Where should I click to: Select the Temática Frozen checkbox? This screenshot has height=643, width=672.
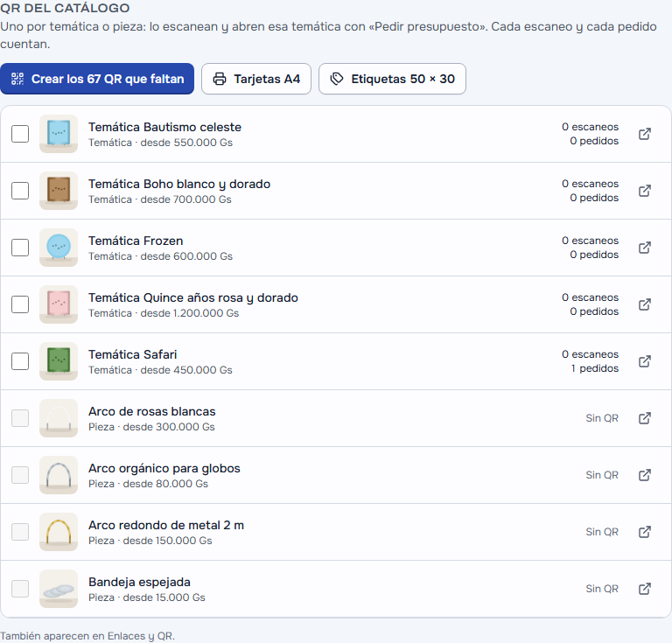tap(20, 248)
